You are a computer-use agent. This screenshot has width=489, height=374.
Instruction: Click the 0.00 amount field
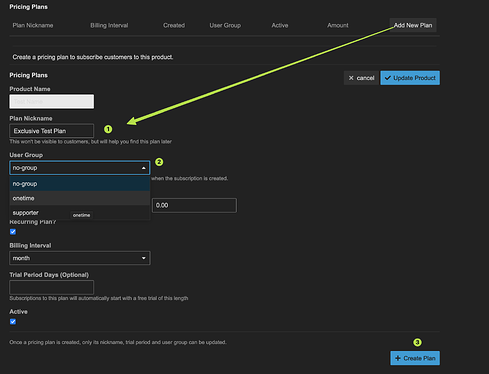[194, 205]
